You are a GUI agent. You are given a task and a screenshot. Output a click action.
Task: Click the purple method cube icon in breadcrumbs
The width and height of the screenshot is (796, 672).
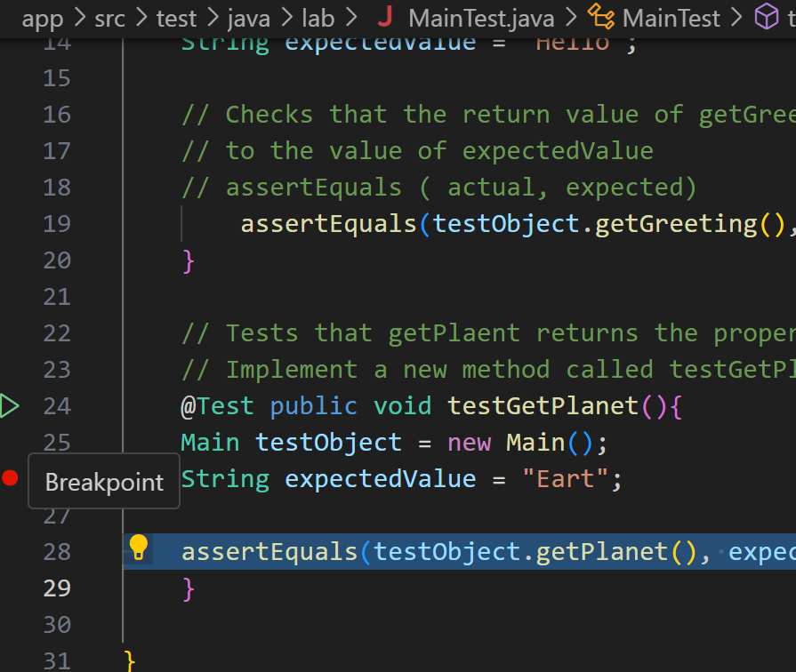764,18
